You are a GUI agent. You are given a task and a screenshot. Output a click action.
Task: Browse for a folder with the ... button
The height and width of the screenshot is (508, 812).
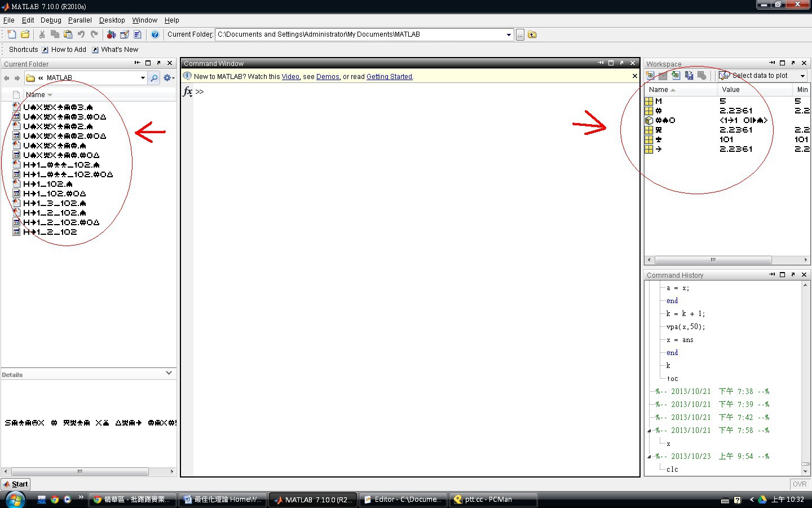pyautogui.click(x=520, y=35)
